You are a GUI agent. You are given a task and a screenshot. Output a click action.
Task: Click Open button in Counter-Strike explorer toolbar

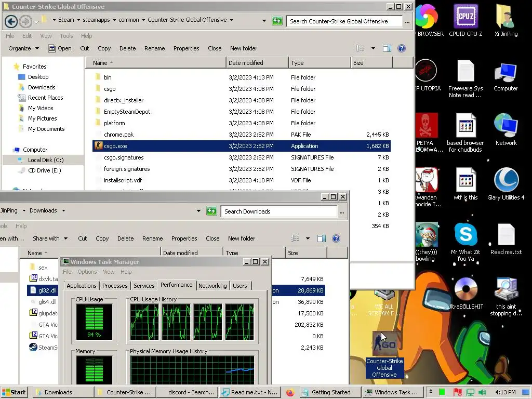[60, 48]
